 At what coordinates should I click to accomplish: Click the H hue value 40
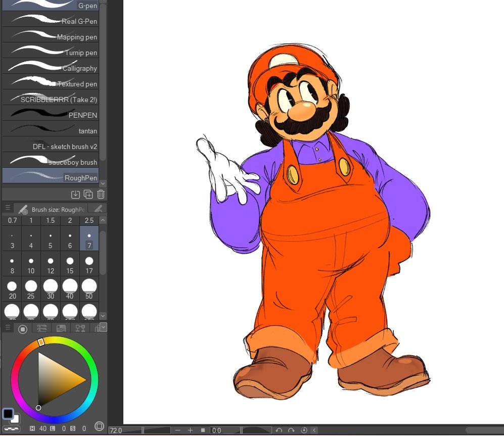click(x=43, y=428)
